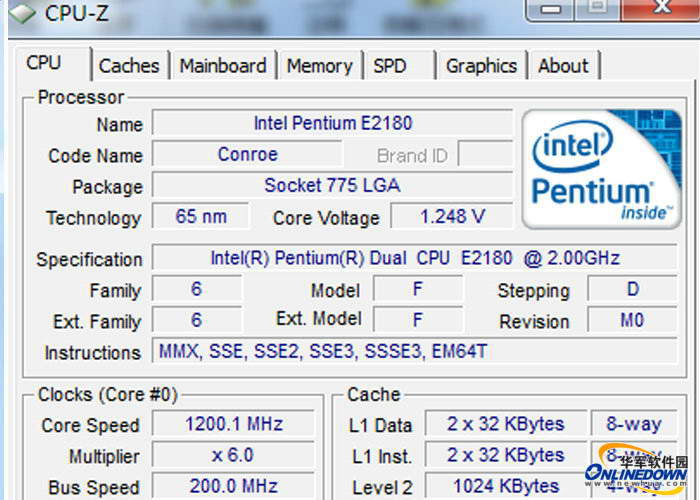The height and width of the screenshot is (500, 700).
Task: Switch to the Caches tab
Action: point(129,66)
